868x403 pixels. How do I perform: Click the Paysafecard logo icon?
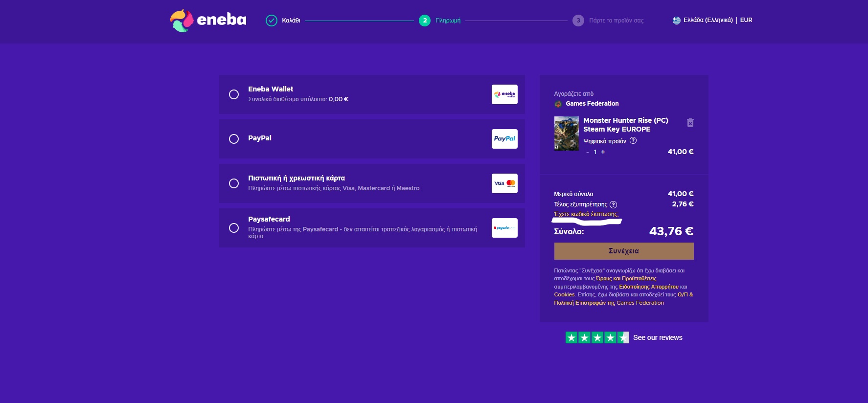pyautogui.click(x=504, y=228)
